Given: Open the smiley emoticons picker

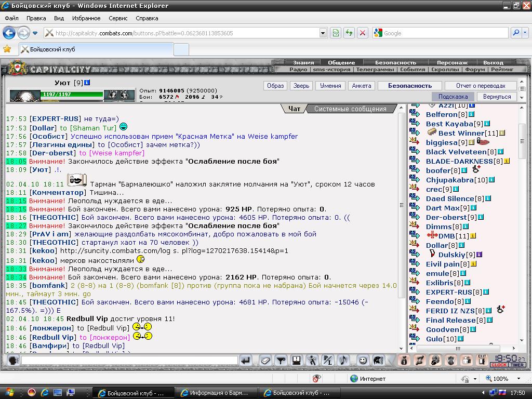Looking at the screenshot, I should tap(363, 361).
